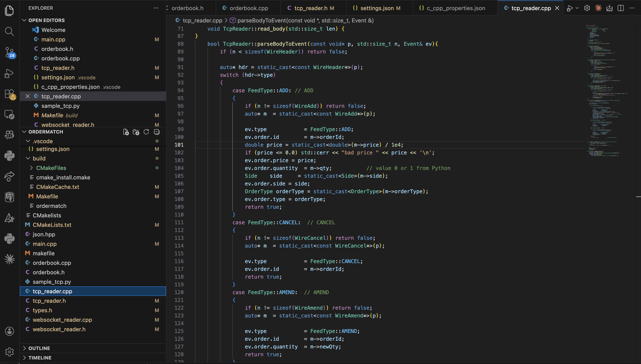Click New Folder icon in ORDERMATCH header
The height and width of the screenshot is (364, 641).
pyautogui.click(x=136, y=132)
